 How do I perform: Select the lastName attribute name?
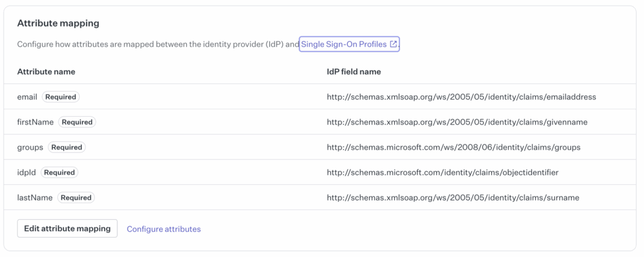[x=35, y=197]
